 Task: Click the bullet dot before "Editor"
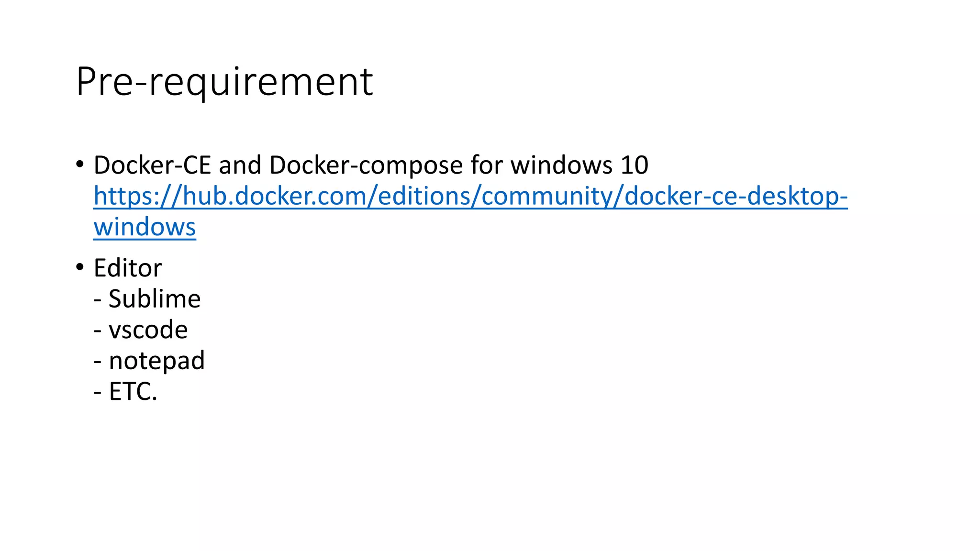(x=79, y=267)
